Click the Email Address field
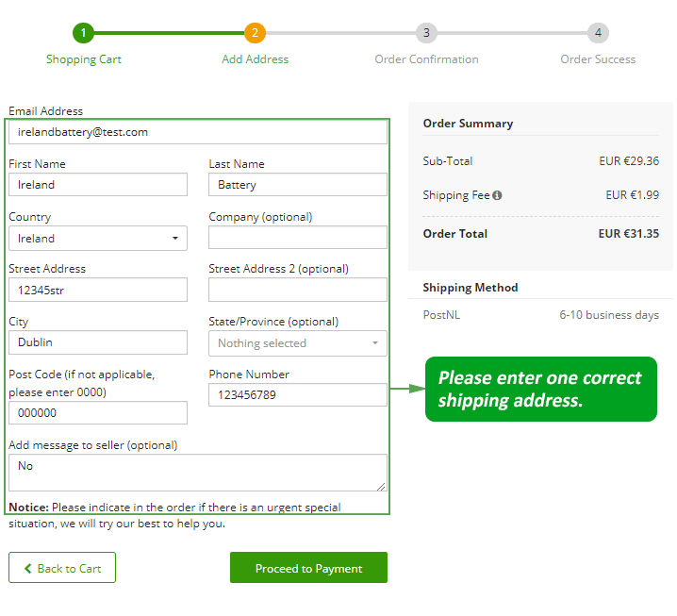The height and width of the screenshot is (616, 677). (197, 132)
